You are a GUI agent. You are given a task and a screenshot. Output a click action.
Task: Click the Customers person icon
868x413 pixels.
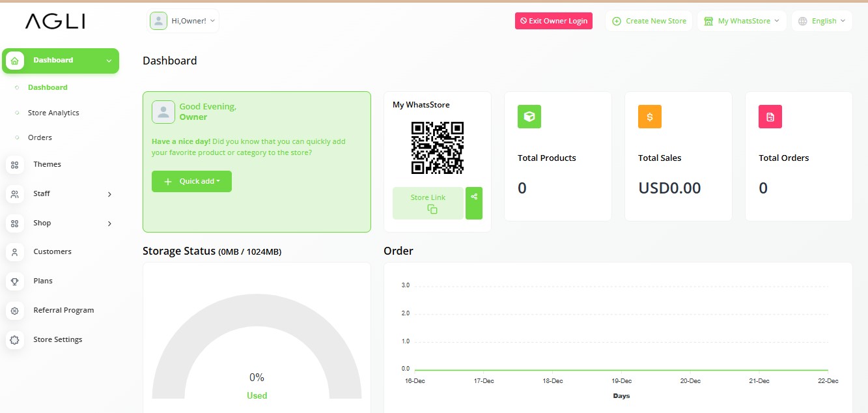pyautogui.click(x=15, y=252)
